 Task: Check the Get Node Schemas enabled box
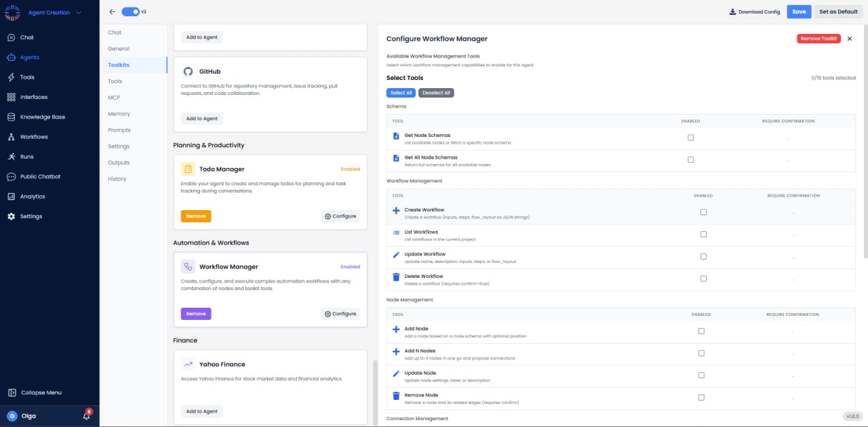pyautogui.click(x=690, y=137)
